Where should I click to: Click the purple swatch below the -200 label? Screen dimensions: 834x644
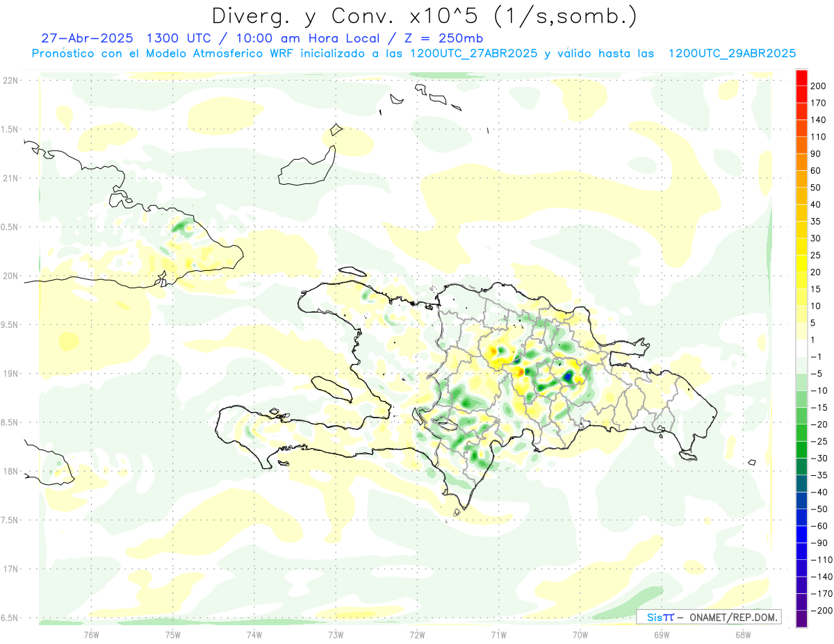click(801, 618)
